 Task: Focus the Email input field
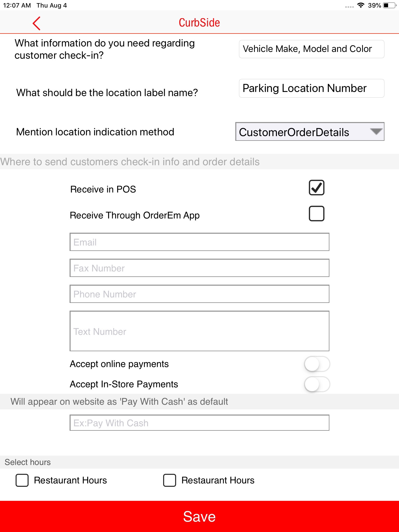pos(199,242)
